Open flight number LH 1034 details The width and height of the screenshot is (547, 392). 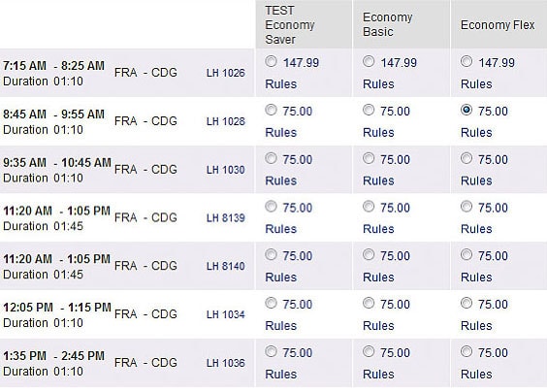226,314
